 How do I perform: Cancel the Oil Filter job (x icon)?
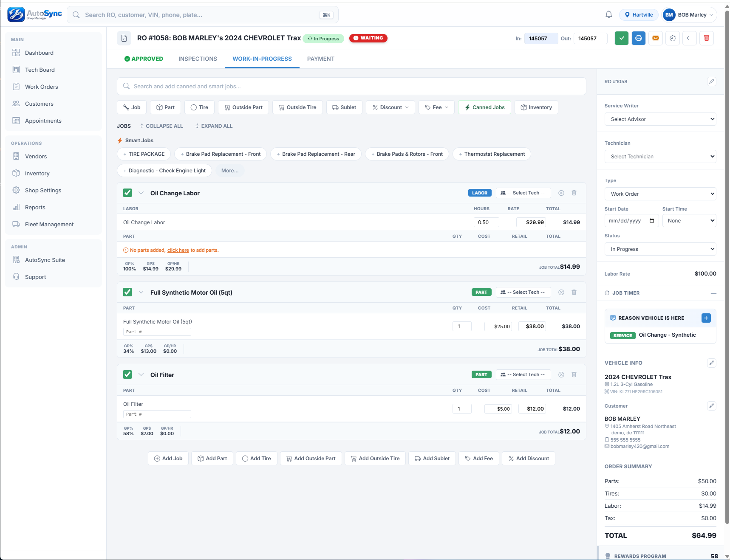point(561,374)
